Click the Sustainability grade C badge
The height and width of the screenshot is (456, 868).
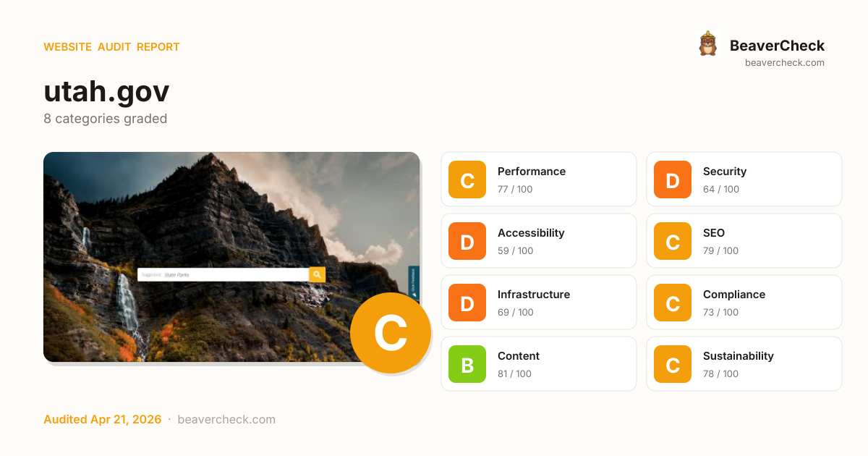click(x=673, y=364)
